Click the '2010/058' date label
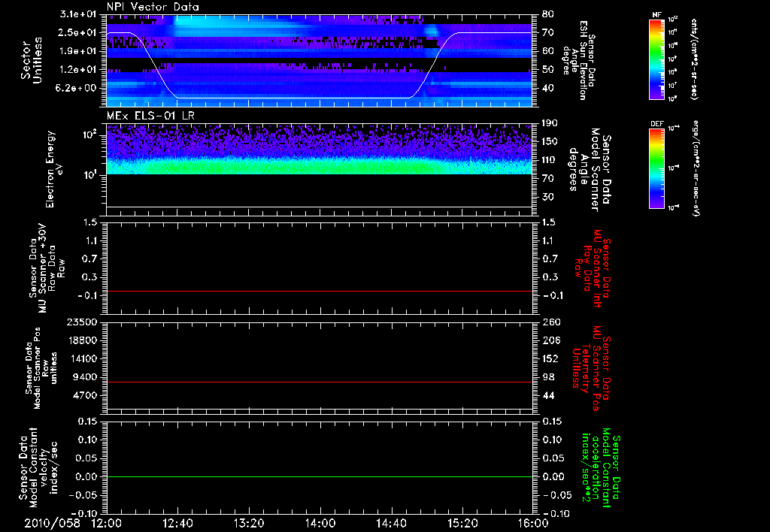Image resolution: width=770 pixels, height=532 pixels. click(x=52, y=523)
